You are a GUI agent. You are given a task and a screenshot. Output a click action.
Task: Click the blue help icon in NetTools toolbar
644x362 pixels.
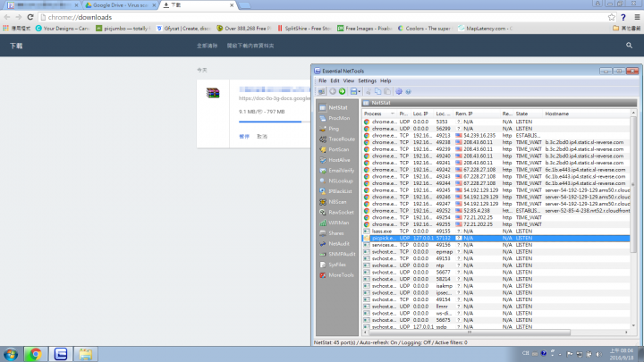[x=408, y=91]
